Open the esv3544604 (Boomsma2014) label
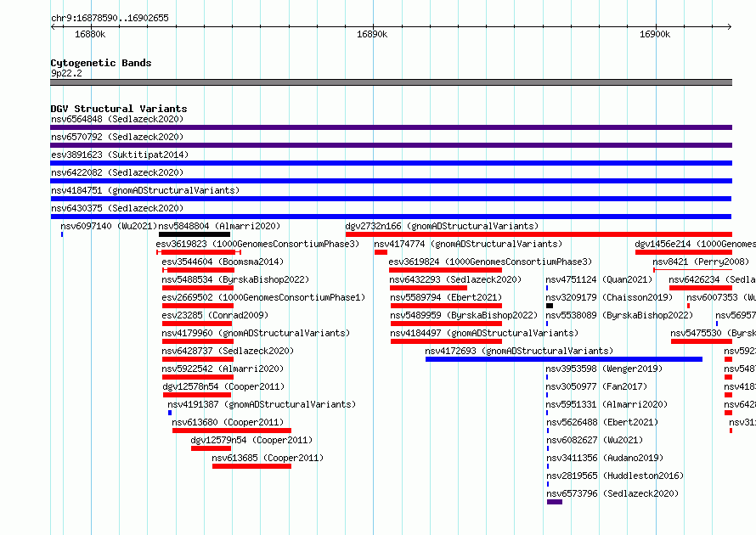This screenshot has width=756, height=535. coord(223,262)
